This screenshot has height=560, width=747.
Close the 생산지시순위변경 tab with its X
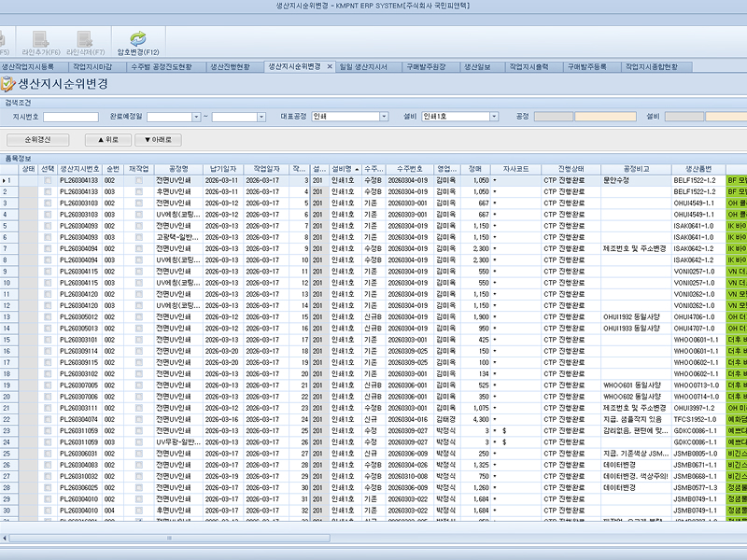click(329, 67)
